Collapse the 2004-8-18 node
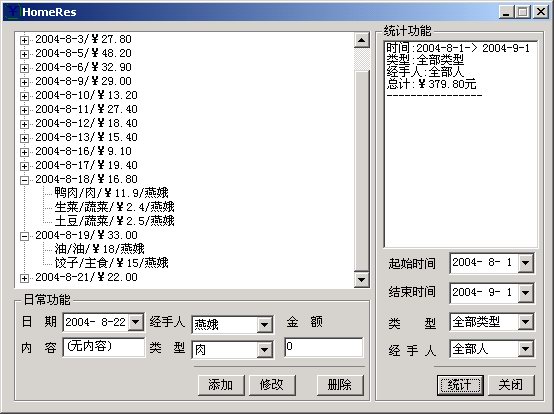 click(24, 180)
